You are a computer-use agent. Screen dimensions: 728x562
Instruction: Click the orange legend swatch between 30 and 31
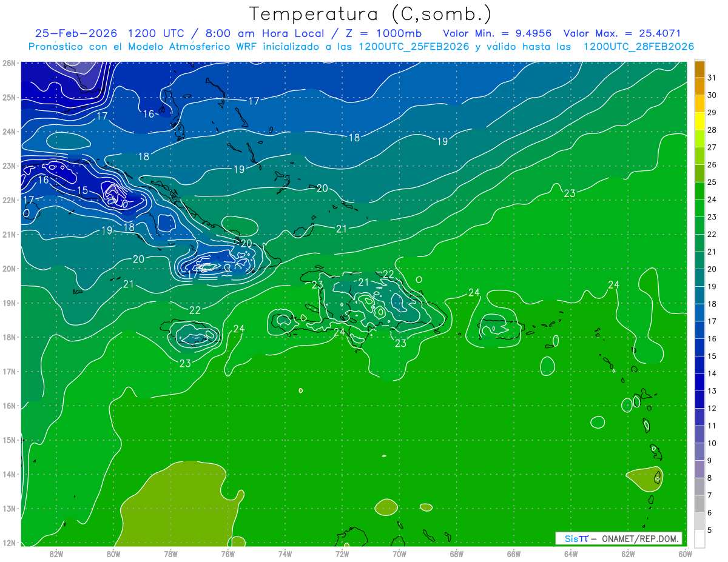click(x=699, y=87)
